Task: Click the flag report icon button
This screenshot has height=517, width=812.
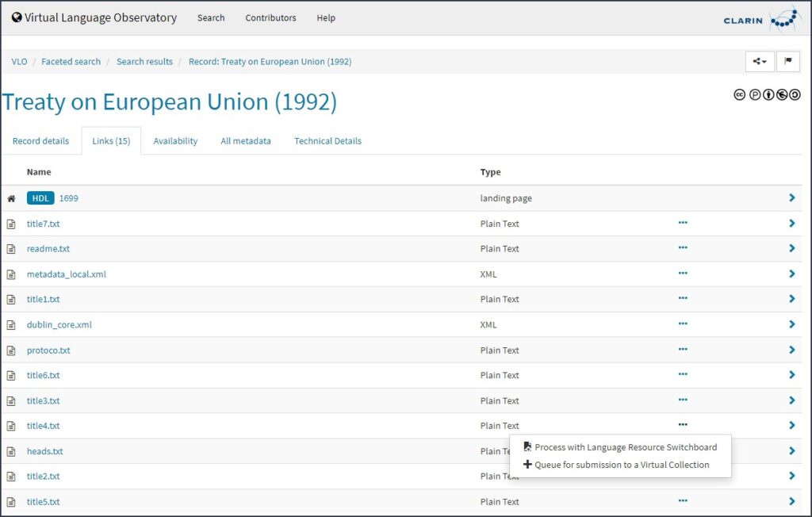Action: [x=788, y=62]
